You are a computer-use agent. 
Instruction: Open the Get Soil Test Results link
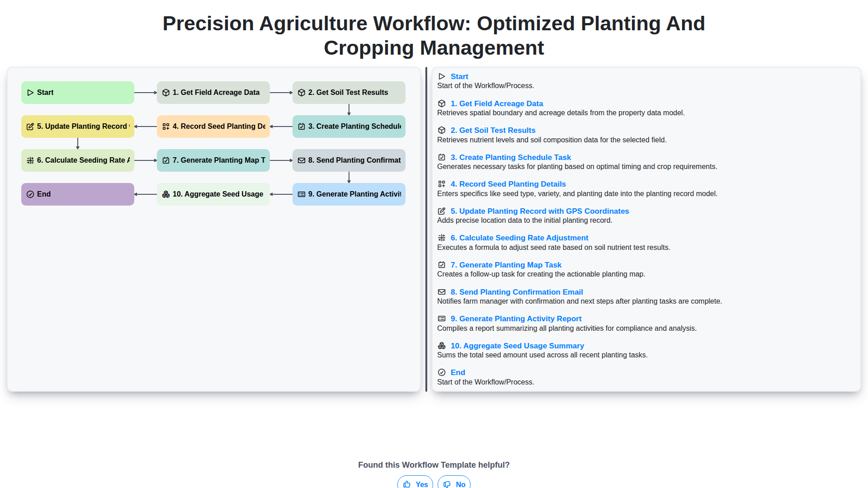(x=493, y=131)
